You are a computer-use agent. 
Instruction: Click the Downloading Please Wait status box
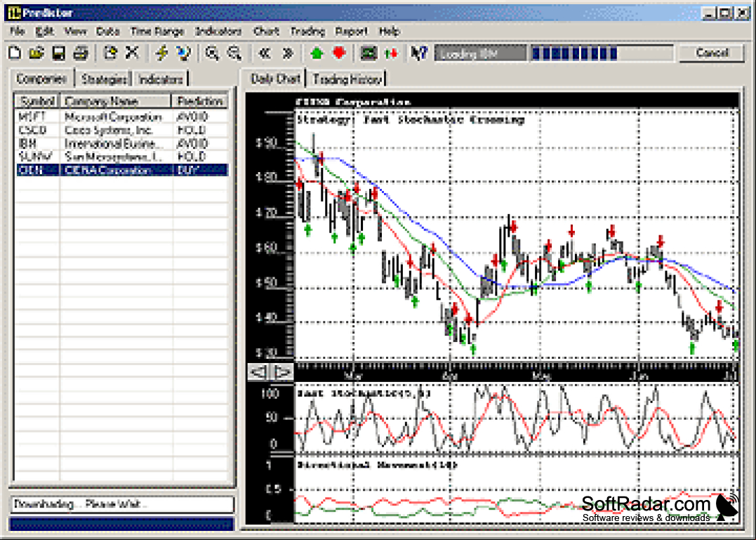[x=121, y=505]
